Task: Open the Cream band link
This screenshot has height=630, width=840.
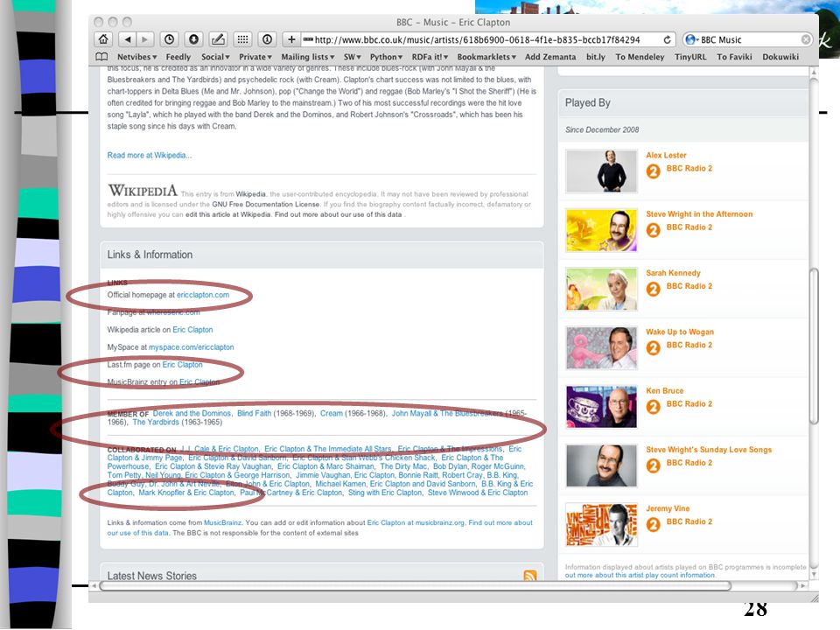Action: (x=331, y=414)
